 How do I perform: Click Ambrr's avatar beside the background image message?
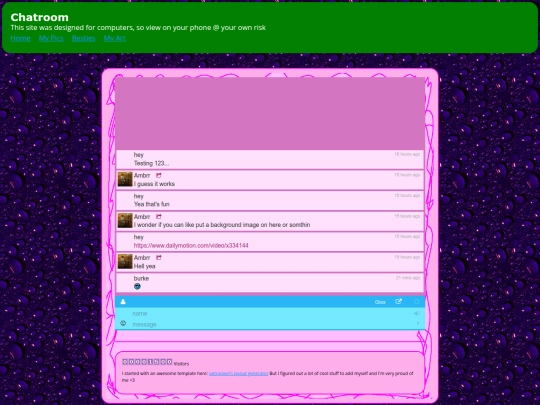click(x=125, y=220)
